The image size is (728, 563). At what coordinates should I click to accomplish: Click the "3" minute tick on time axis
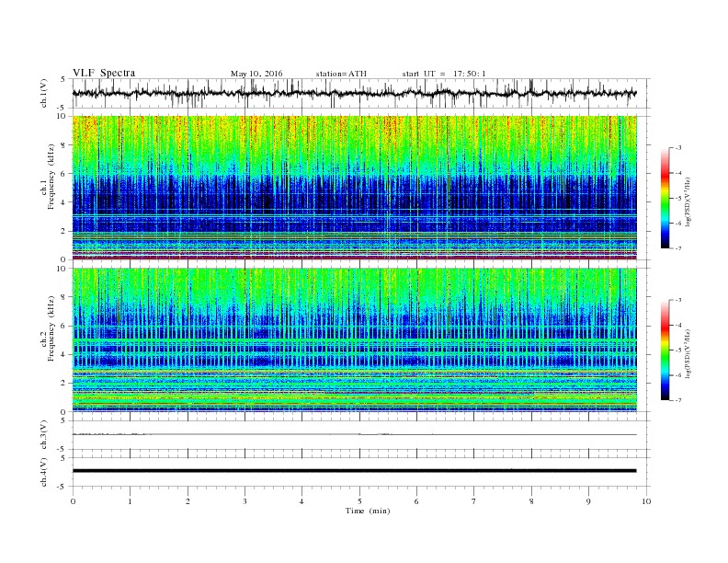pyautogui.click(x=245, y=501)
